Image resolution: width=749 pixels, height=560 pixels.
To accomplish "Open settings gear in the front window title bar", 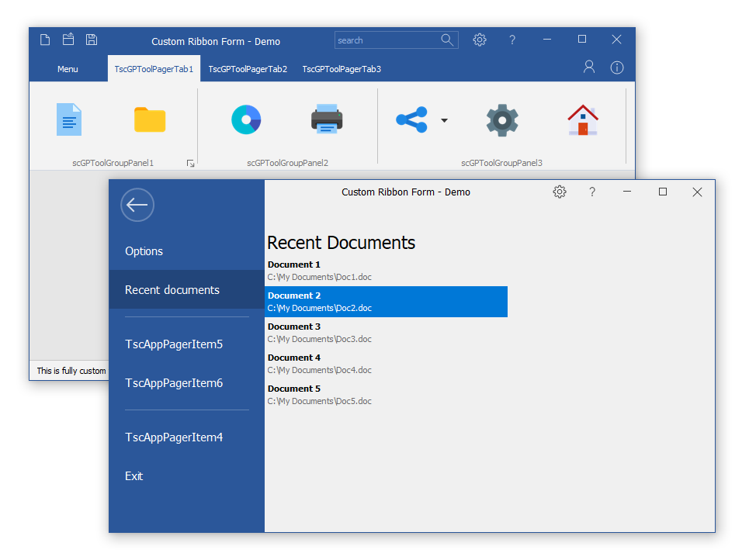I will click(560, 192).
